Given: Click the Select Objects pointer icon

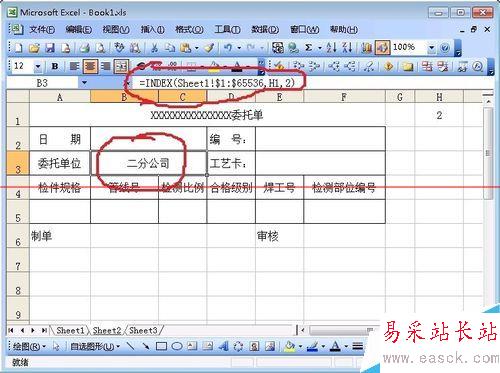Looking at the screenshot, I should (x=56, y=346).
